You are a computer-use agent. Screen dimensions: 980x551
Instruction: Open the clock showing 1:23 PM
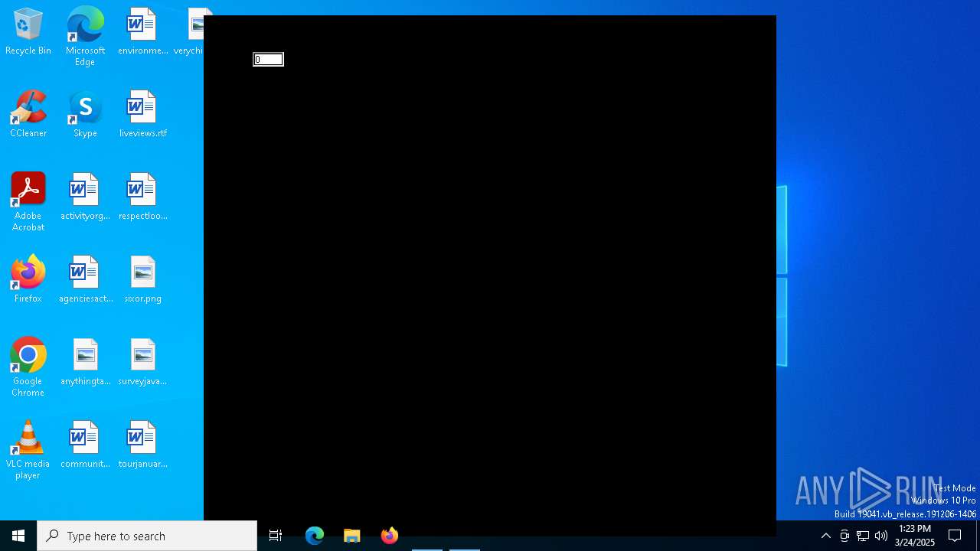pyautogui.click(x=915, y=536)
